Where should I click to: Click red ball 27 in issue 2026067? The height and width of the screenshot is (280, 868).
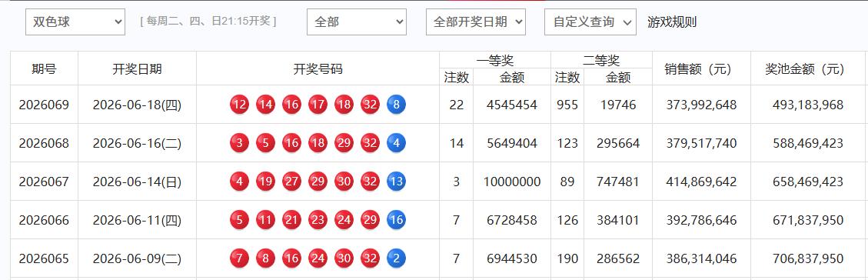click(x=291, y=182)
